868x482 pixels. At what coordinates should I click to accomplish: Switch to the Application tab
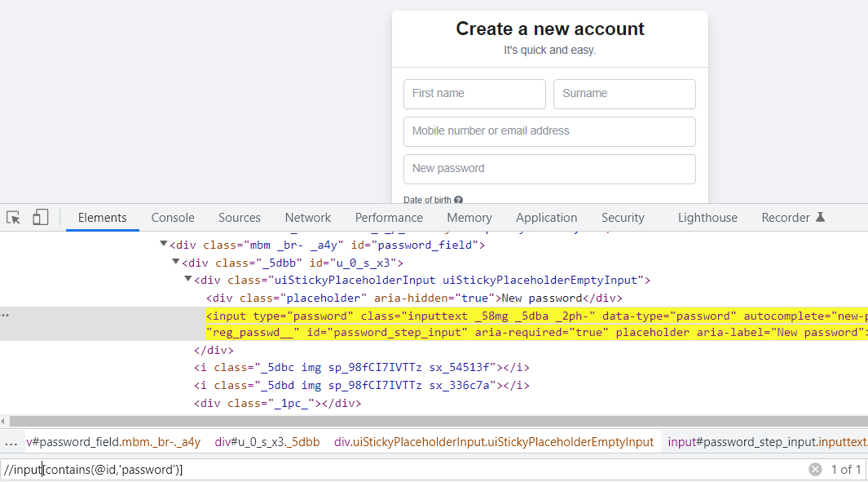click(x=546, y=218)
